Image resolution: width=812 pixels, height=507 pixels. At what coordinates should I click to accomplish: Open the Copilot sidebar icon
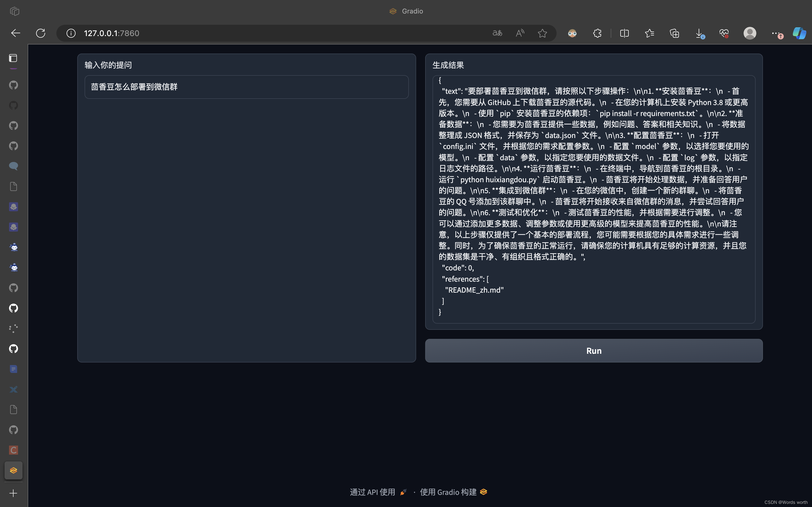pyautogui.click(x=799, y=33)
